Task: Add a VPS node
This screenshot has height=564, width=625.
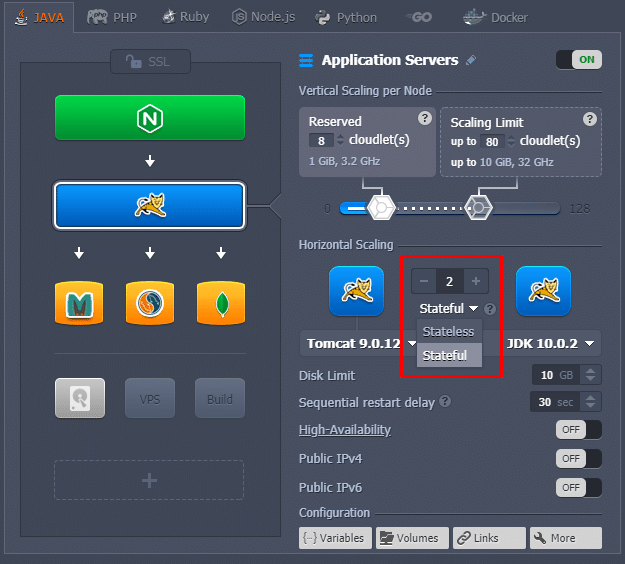Action: click(150, 398)
